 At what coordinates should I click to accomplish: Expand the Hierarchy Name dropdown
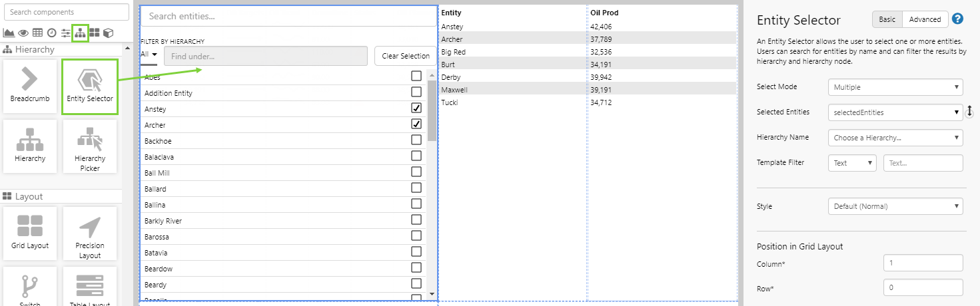tap(895, 138)
